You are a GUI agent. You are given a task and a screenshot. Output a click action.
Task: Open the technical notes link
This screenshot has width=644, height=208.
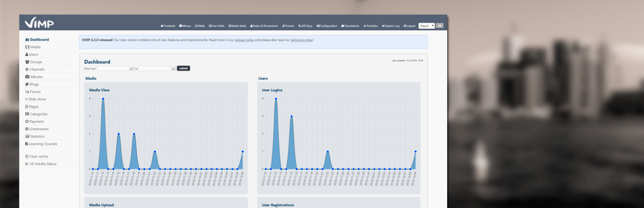coord(301,40)
